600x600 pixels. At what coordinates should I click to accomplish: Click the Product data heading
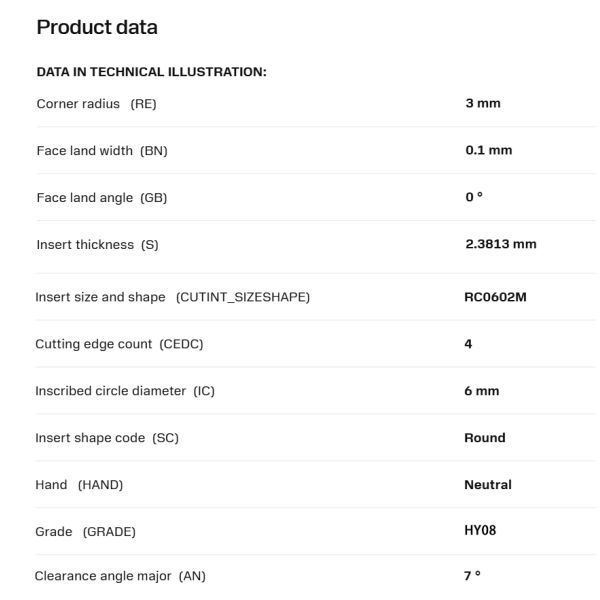point(97,28)
